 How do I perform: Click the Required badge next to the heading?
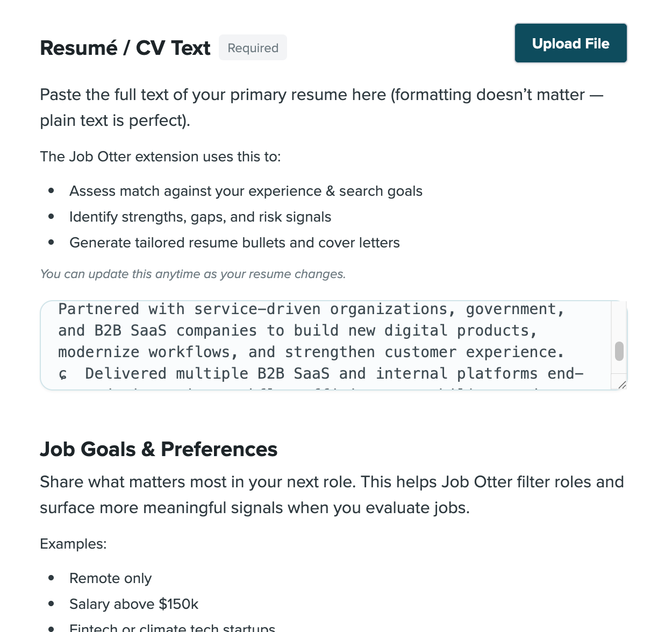[x=253, y=47]
